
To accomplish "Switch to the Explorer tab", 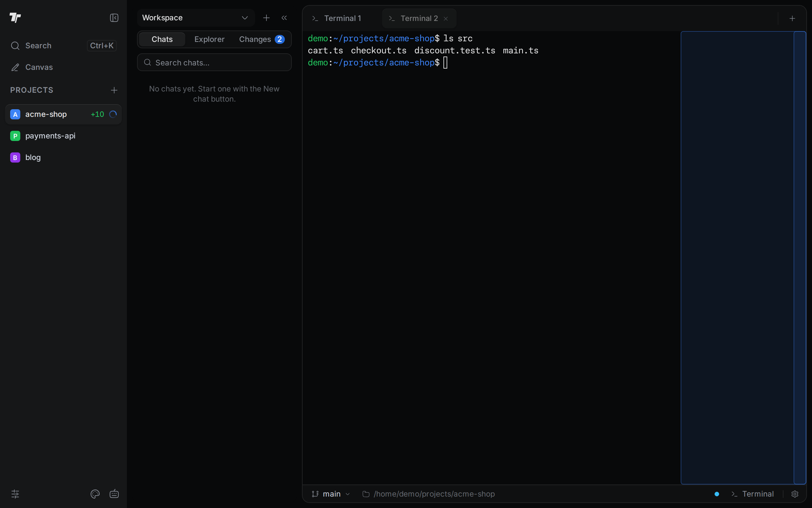I will pyautogui.click(x=209, y=39).
